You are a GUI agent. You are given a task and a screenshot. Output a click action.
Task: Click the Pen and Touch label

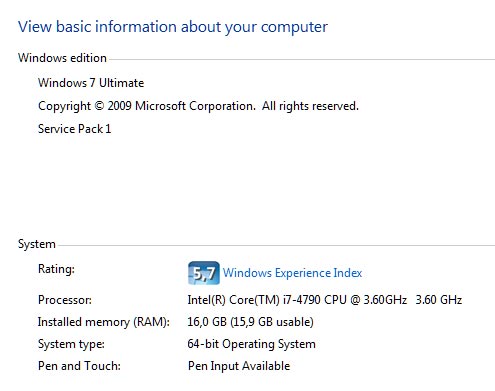[x=79, y=366]
